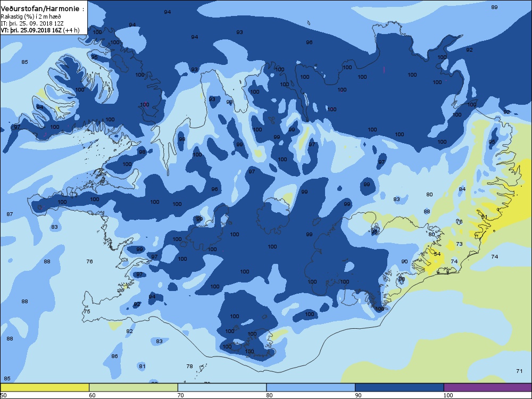532x399 pixels.
Task: Click the humidity value '82' on the map
Action: (x=129, y=331)
